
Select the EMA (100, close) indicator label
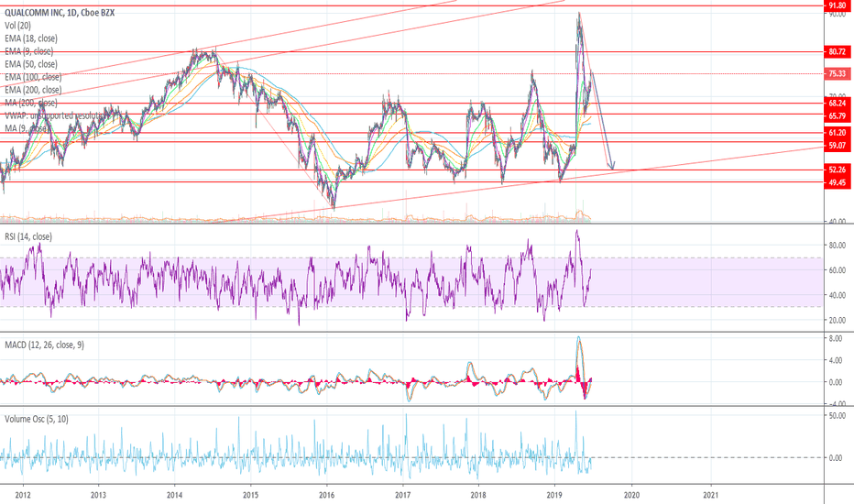pos(33,77)
